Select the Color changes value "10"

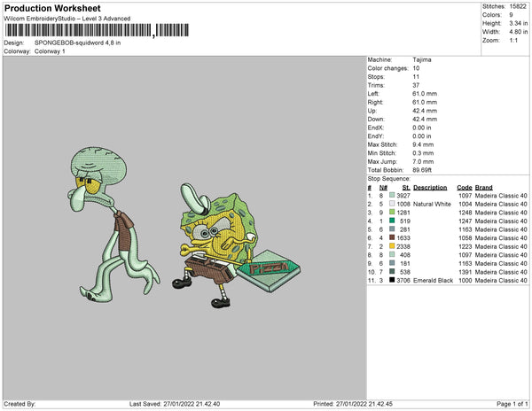pyautogui.click(x=416, y=68)
